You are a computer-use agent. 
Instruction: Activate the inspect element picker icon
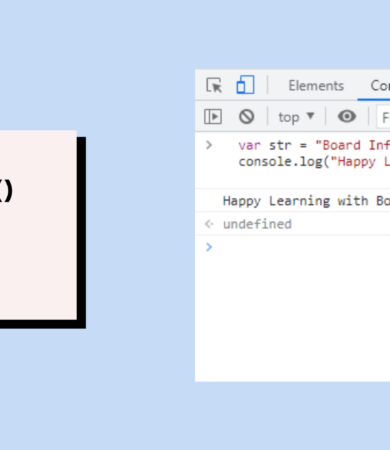tap(214, 85)
